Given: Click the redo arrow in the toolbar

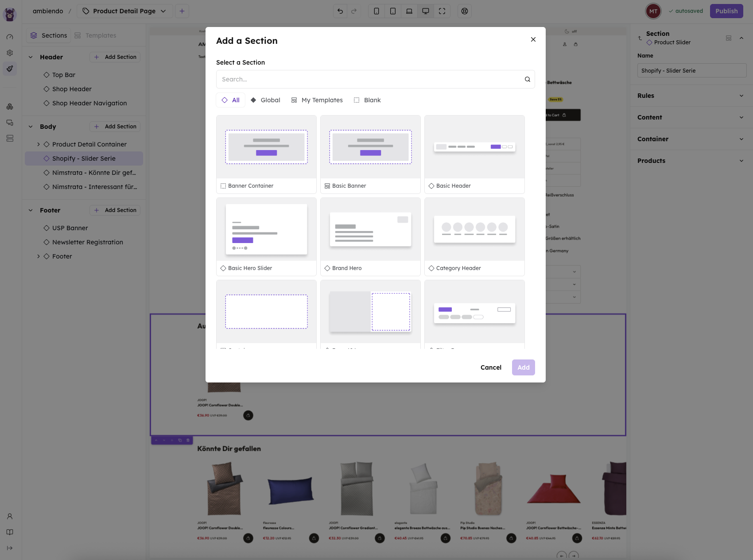Looking at the screenshot, I should pyautogui.click(x=354, y=11).
